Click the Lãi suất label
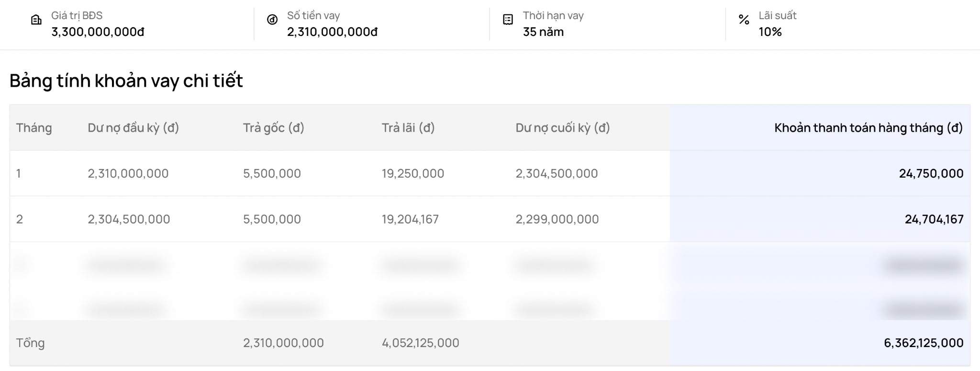Image resolution: width=980 pixels, height=371 pixels. [778, 16]
